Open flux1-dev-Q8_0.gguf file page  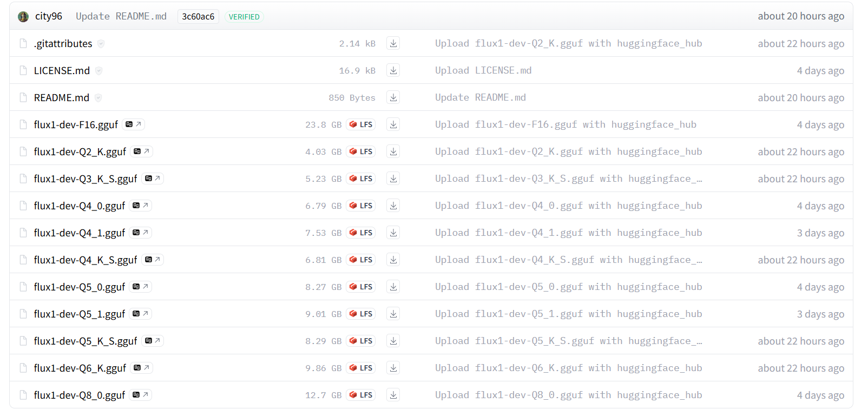click(80, 395)
